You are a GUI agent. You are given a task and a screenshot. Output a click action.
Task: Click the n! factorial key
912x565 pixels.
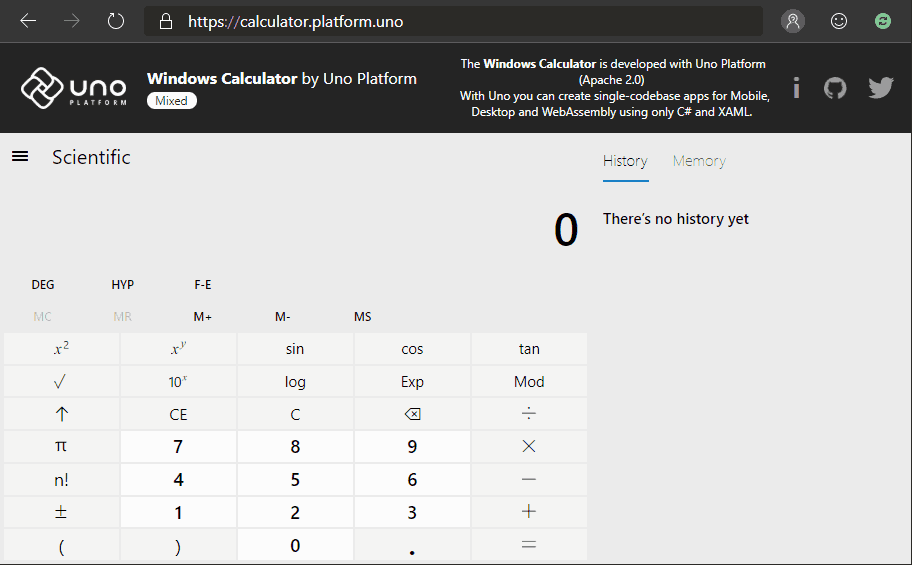point(61,479)
